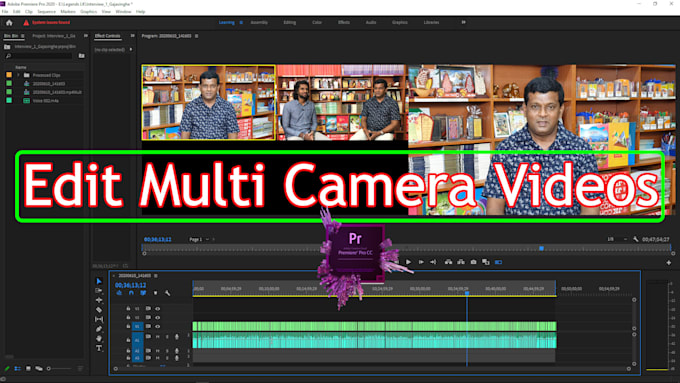
Task: Toggle insert sequences as nests icon
Action: [119, 293]
